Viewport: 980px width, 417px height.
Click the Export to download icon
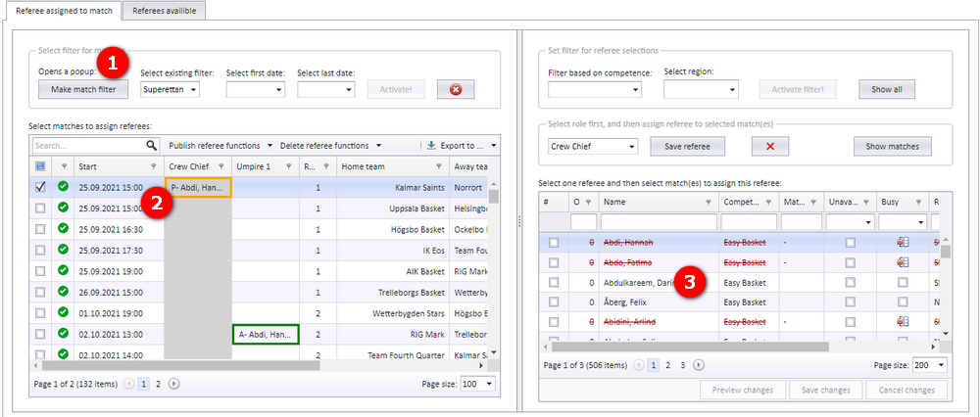(431, 146)
